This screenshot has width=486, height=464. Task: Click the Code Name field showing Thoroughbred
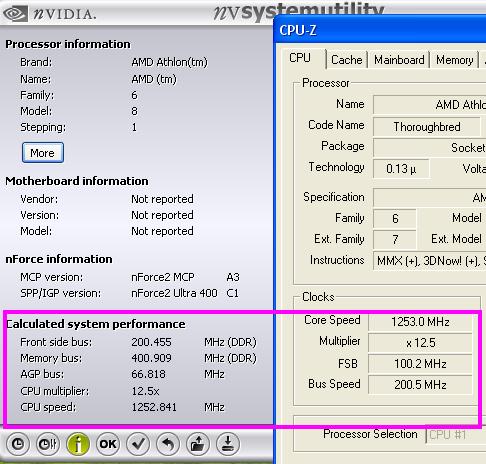pos(427,127)
